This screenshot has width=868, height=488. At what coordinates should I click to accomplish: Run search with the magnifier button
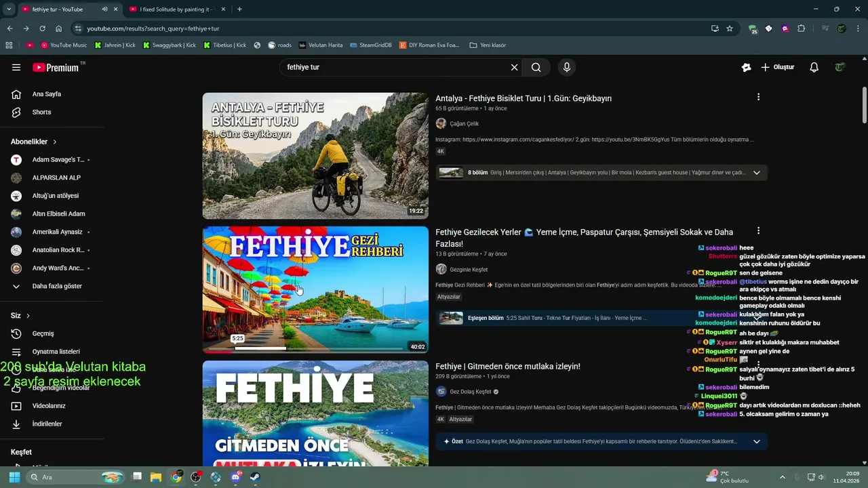536,67
